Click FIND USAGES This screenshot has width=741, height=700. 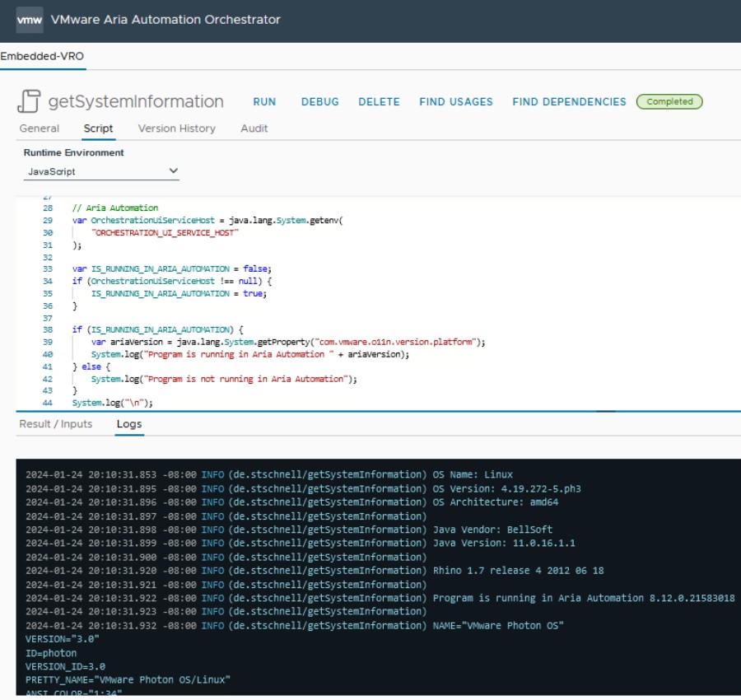point(456,101)
